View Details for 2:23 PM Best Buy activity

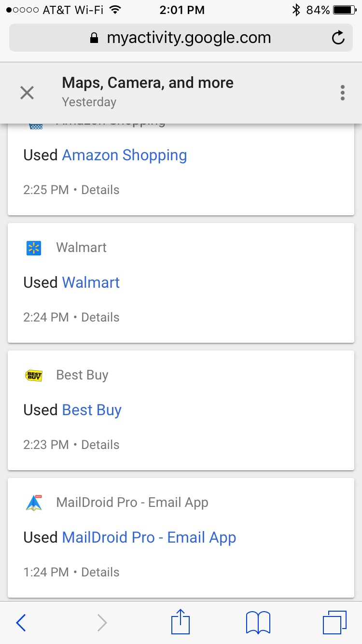(100, 445)
